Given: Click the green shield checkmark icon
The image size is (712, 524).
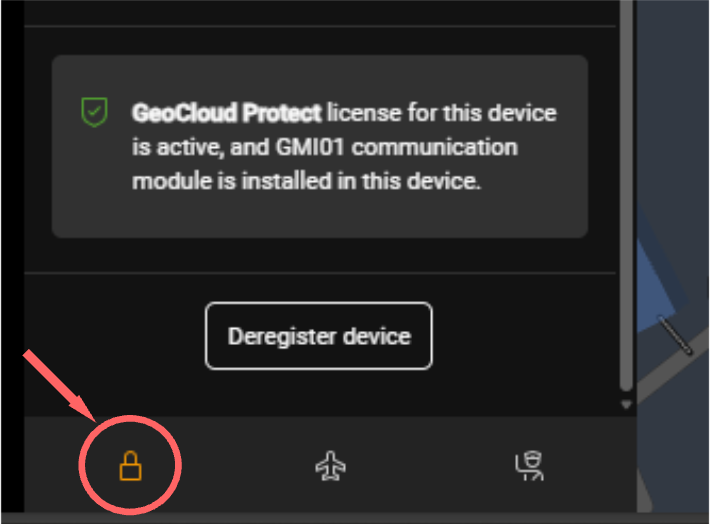Looking at the screenshot, I should 94,113.
